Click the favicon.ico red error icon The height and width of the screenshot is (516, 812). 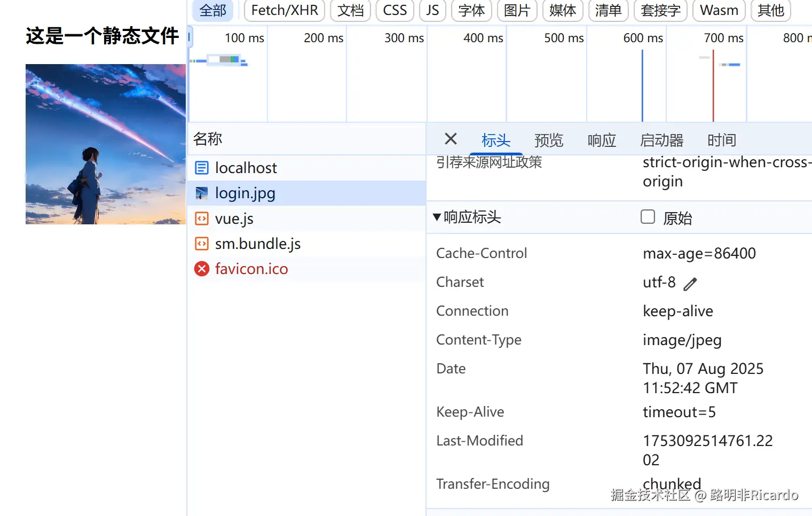[x=202, y=269]
